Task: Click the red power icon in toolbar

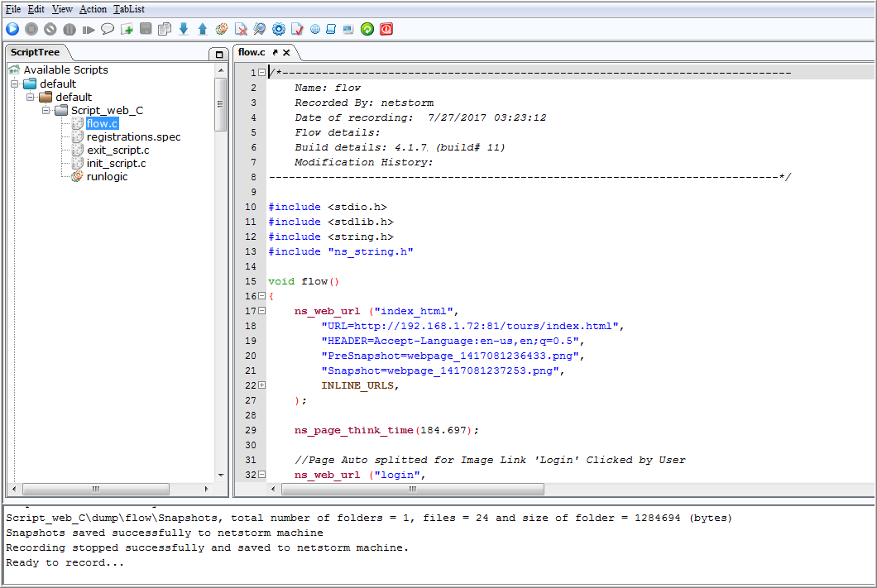Action: 386,29
